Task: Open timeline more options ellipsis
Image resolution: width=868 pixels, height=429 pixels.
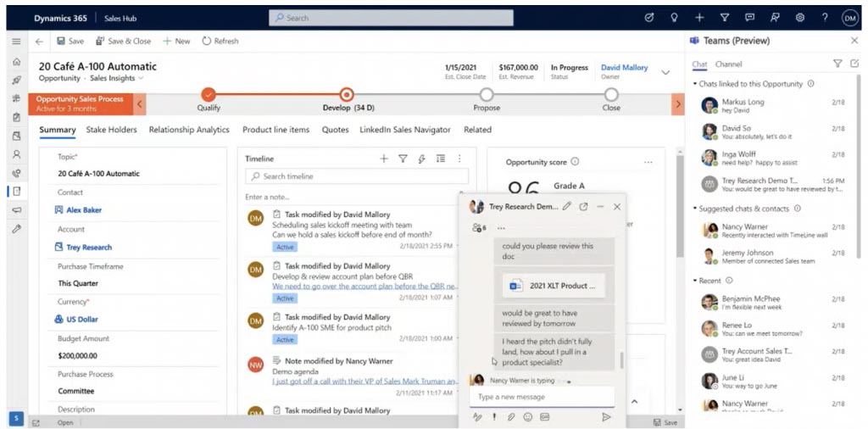Action: click(459, 159)
